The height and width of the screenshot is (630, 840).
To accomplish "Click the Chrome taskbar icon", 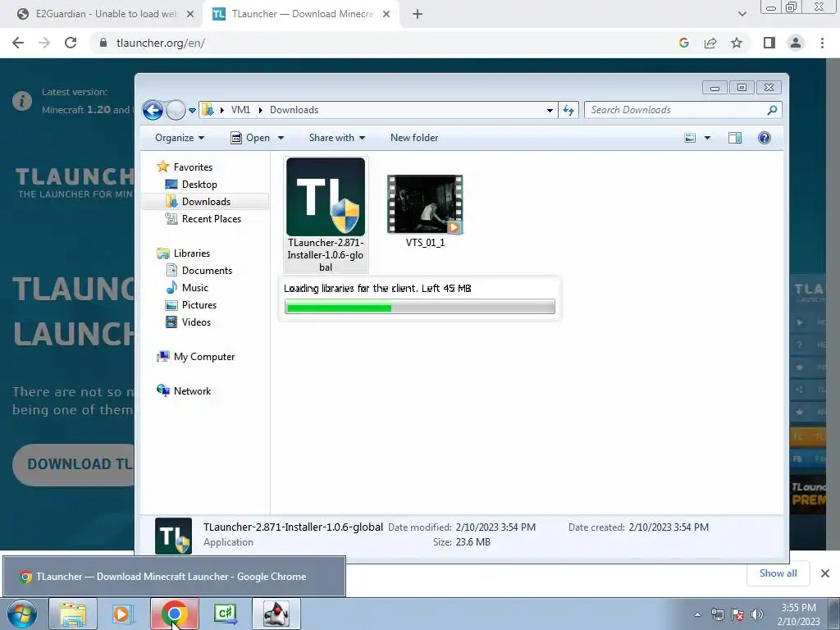I will 174,614.
